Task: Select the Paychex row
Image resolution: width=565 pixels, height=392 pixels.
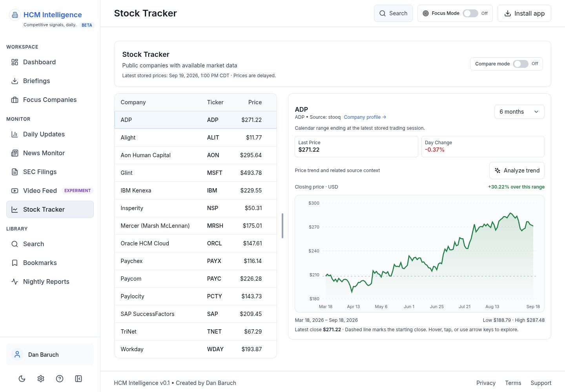Action: tap(195, 261)
